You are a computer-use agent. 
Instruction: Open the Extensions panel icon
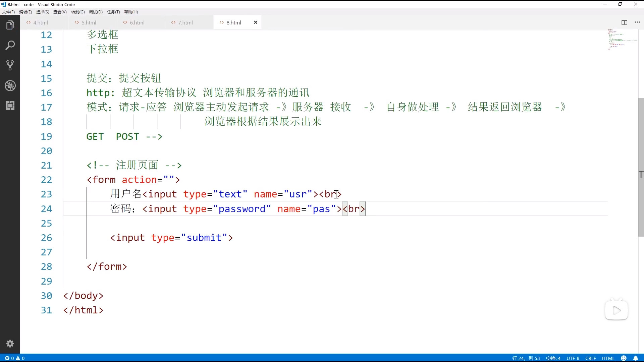pyautogui.click(x=10, y=106)
